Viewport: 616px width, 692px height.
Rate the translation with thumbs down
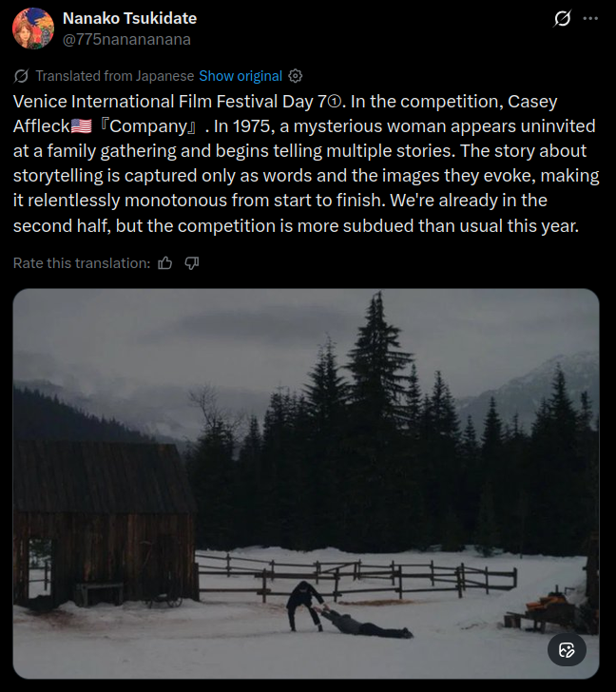pos(191,263)
